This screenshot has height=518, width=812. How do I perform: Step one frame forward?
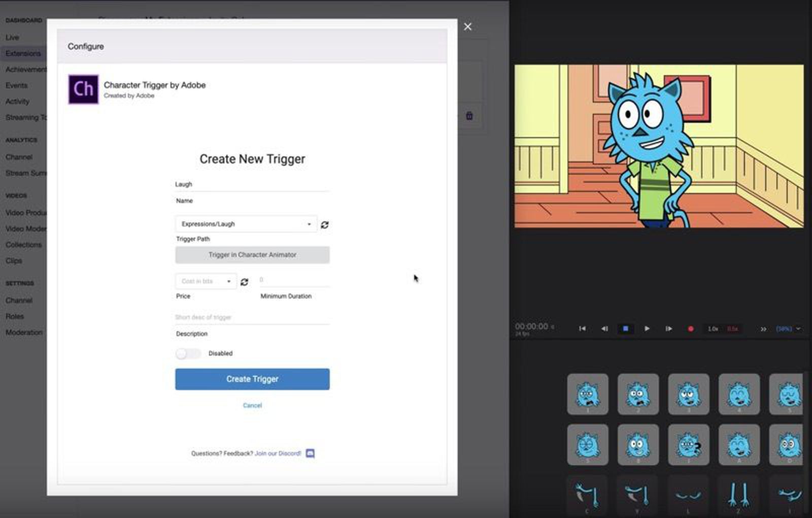(x=668, y=329)
